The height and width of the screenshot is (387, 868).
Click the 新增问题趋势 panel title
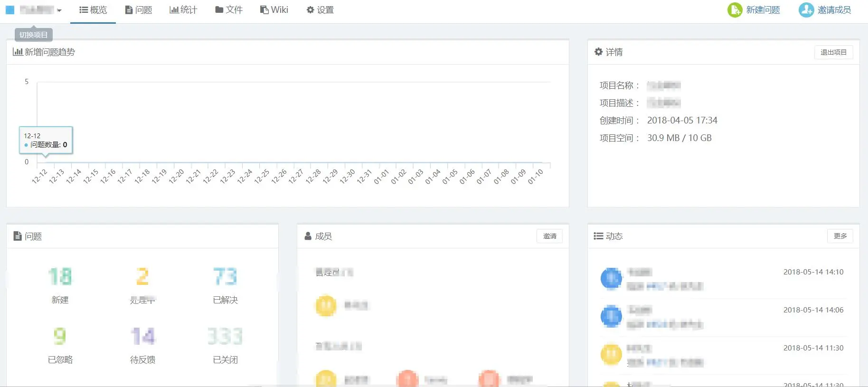point(50,52)
